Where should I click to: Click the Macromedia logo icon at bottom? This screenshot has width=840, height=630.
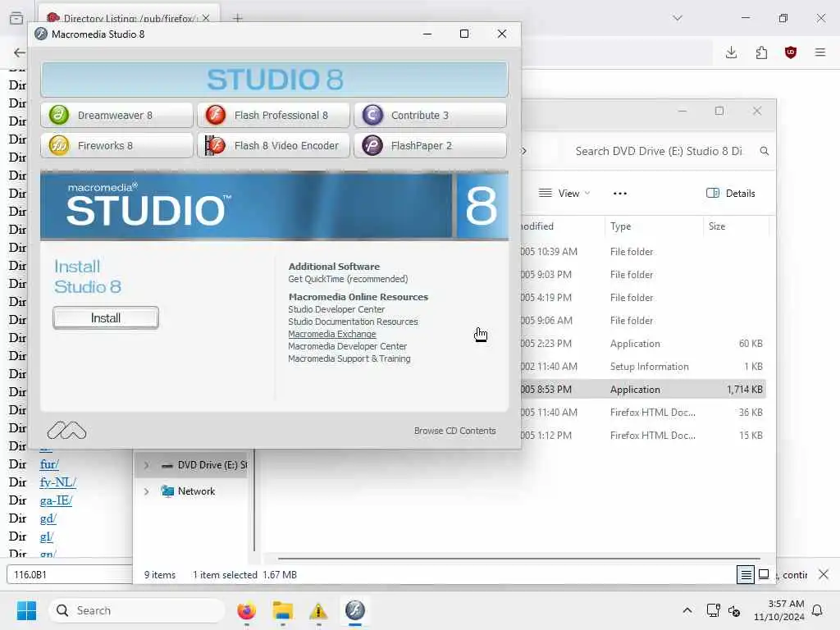66,431
